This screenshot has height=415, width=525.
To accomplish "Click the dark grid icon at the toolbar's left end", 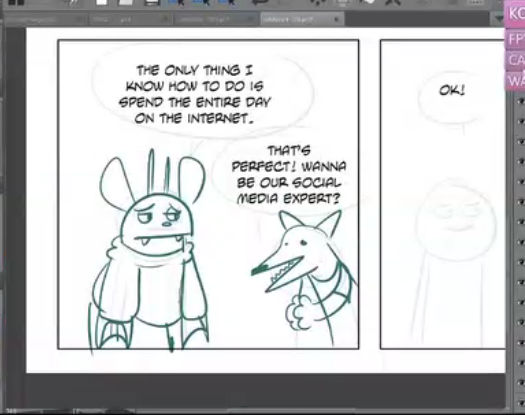I will tap(16, 2).
